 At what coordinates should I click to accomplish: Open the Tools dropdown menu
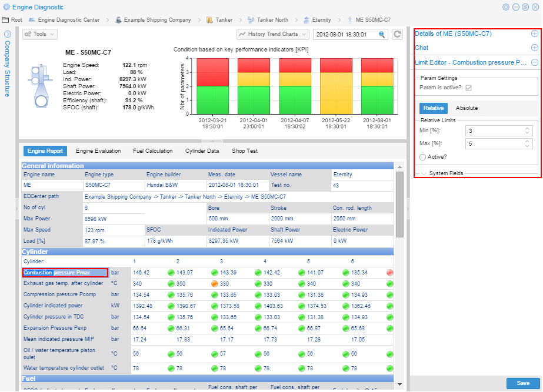click(x=39, y=34)
